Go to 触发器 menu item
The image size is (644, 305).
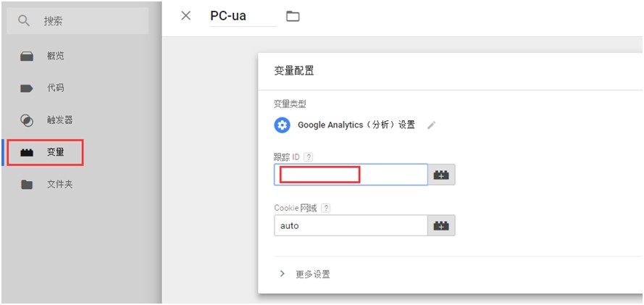click(x=59, y=120)
